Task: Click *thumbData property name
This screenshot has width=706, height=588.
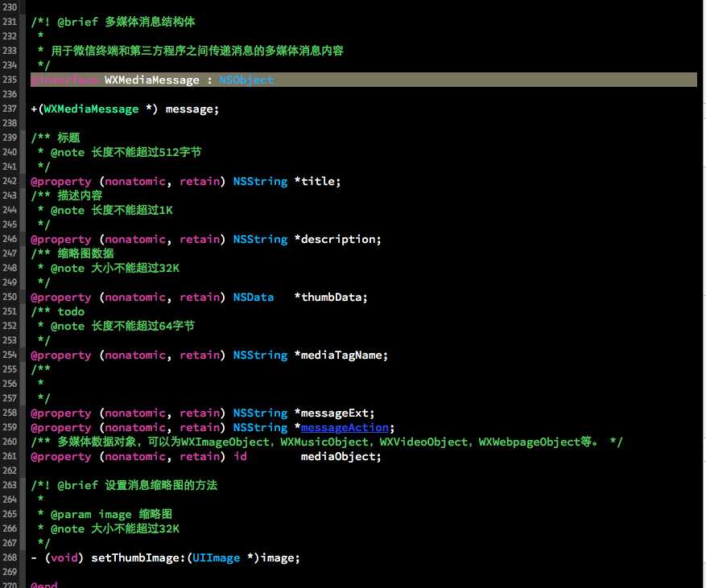Action: pyautogui.click(x=328, y=298)
